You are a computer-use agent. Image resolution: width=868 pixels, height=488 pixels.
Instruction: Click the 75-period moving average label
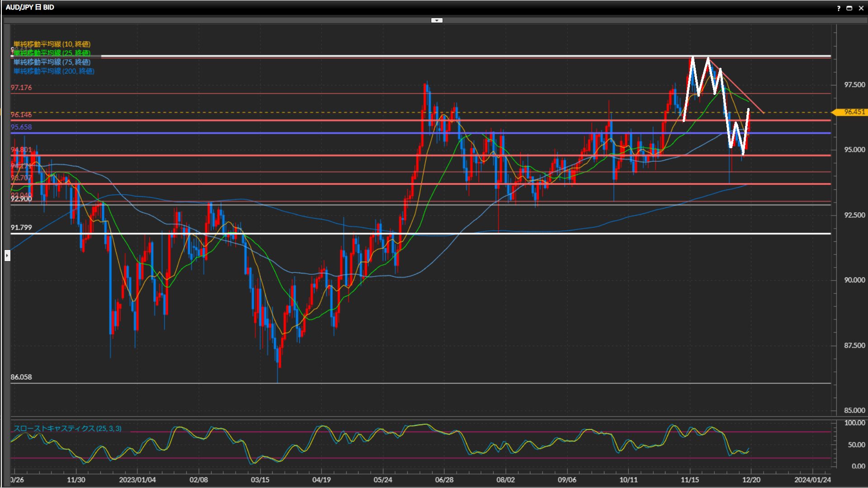click(x=52, y=62)
